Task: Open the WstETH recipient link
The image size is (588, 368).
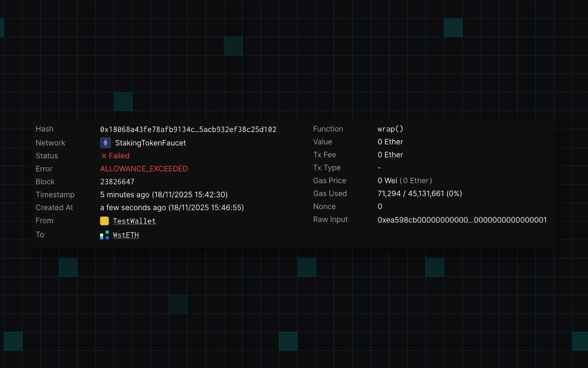Action: [126, 235]
